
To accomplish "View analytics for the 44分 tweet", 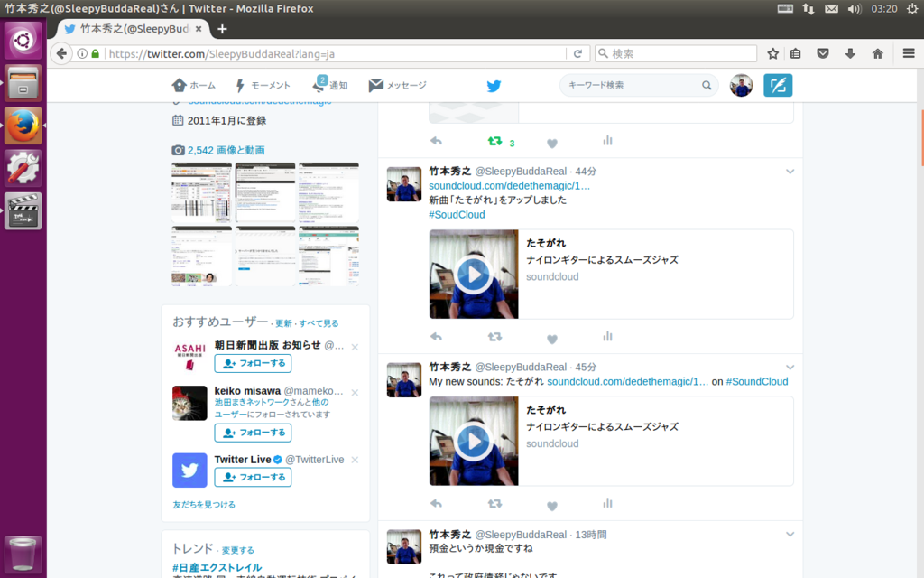I will tap(607, 336).
